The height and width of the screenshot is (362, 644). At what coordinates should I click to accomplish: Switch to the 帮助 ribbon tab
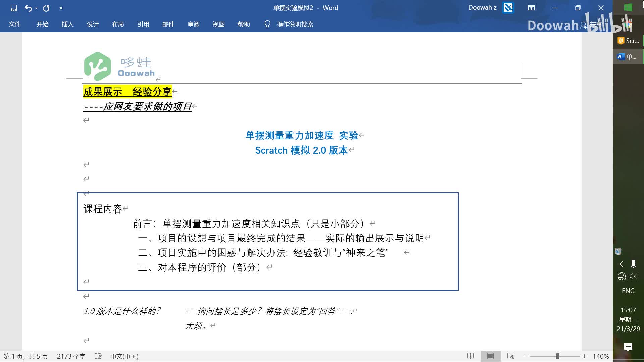click(244, 24)
